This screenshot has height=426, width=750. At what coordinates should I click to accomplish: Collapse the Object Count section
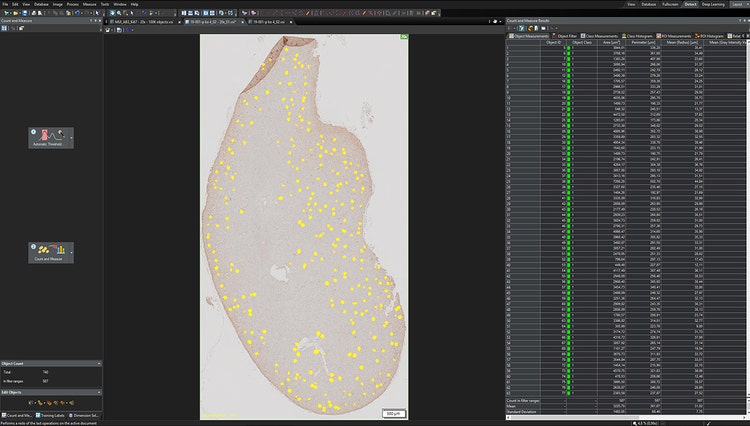tap(98, 363)
